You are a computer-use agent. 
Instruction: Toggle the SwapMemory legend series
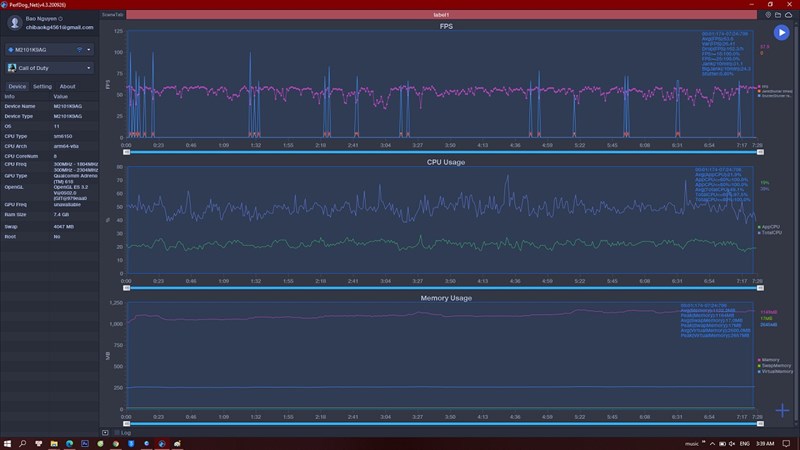click(774, 365)
